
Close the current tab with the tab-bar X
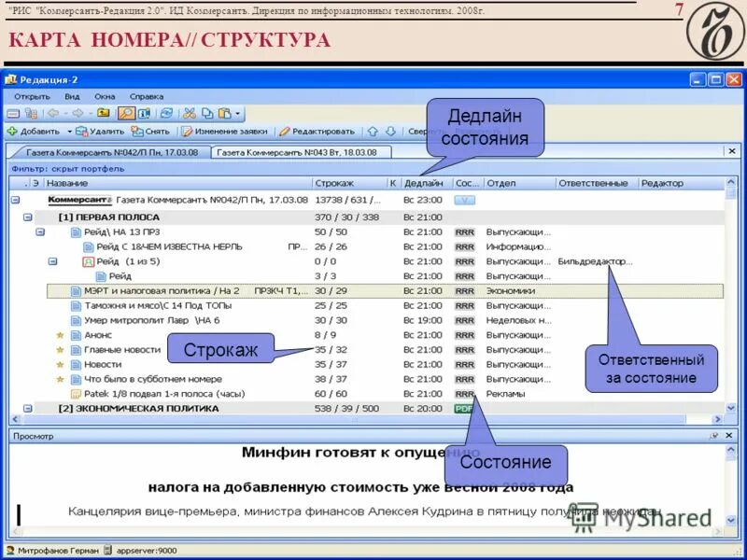point(732,151)
